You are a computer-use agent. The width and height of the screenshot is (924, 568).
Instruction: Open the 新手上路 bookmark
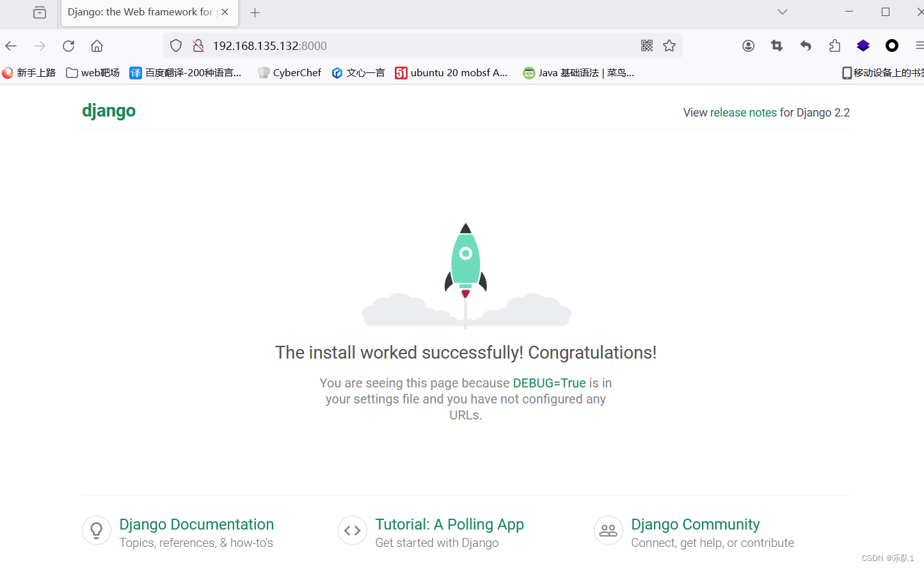(x=29, y=73)
